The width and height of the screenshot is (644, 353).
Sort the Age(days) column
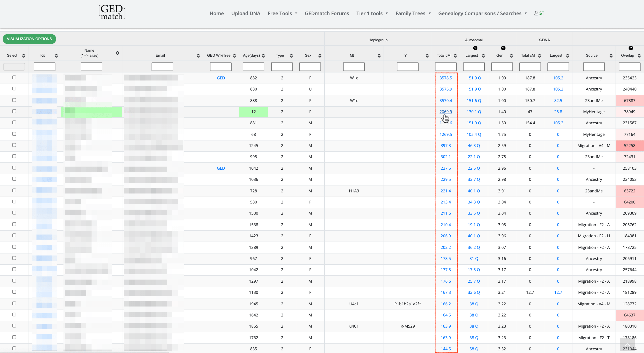pyautogui.click(x=263, y=55)
